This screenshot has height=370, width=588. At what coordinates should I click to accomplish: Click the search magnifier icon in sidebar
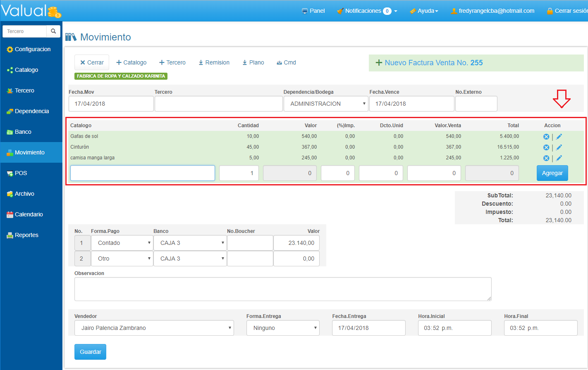pyautogui.click(x=53, y=31)
